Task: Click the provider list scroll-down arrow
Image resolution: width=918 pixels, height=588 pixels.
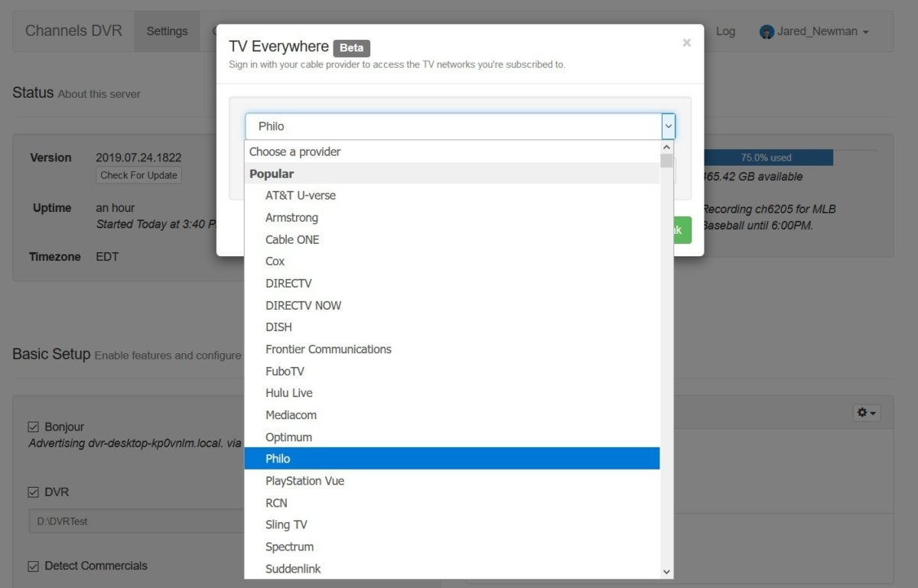Action: (666, 571)
